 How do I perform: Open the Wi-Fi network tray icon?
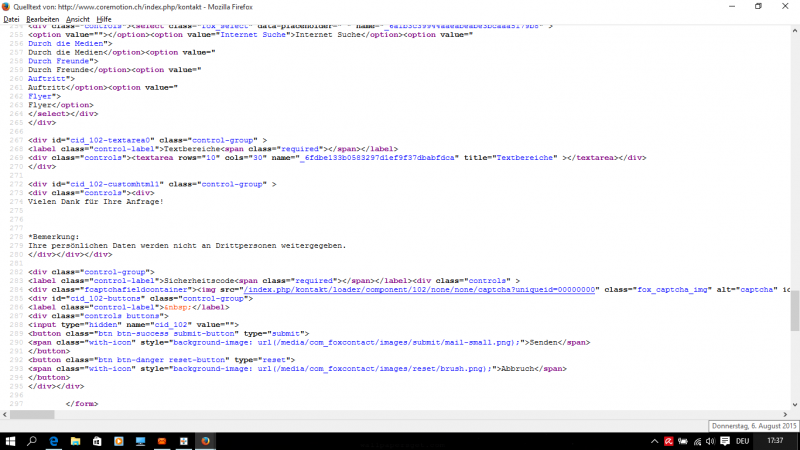point(697,441)
